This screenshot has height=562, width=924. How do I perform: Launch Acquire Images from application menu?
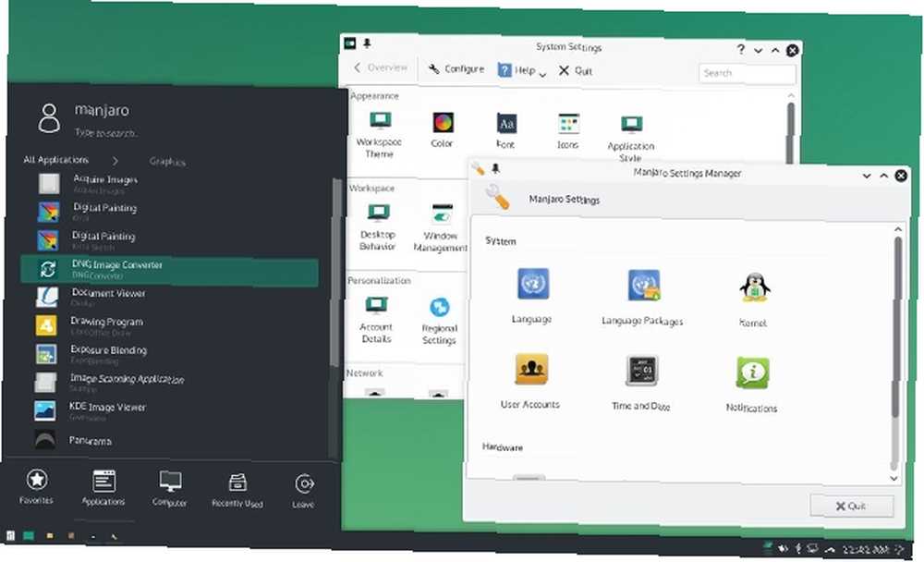170,183
